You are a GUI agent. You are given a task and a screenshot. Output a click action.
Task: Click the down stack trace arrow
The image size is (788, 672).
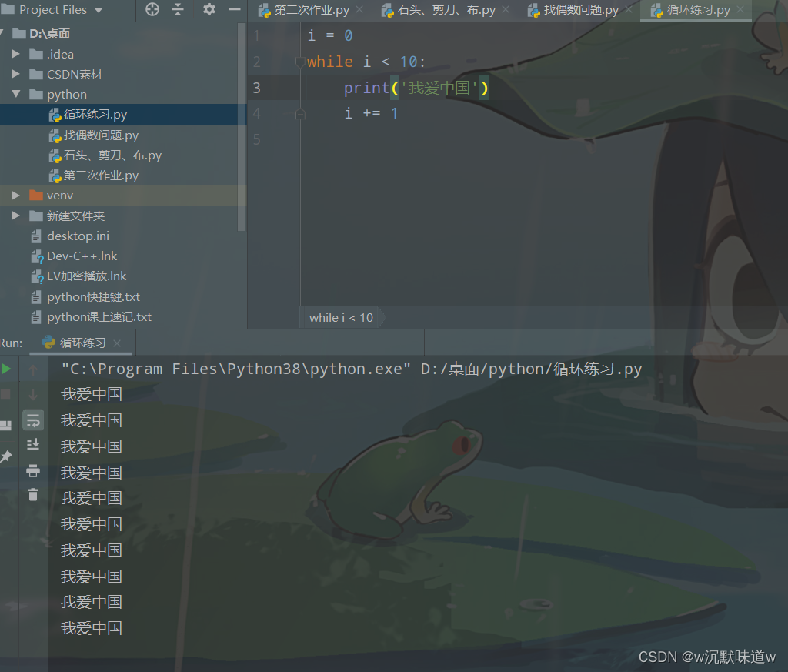(x=33, y=395)
